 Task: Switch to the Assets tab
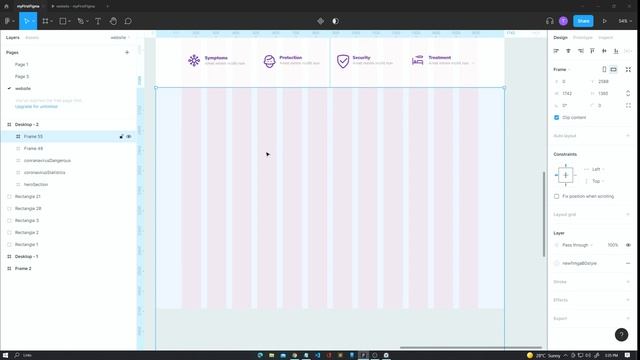tap(32, 38)
